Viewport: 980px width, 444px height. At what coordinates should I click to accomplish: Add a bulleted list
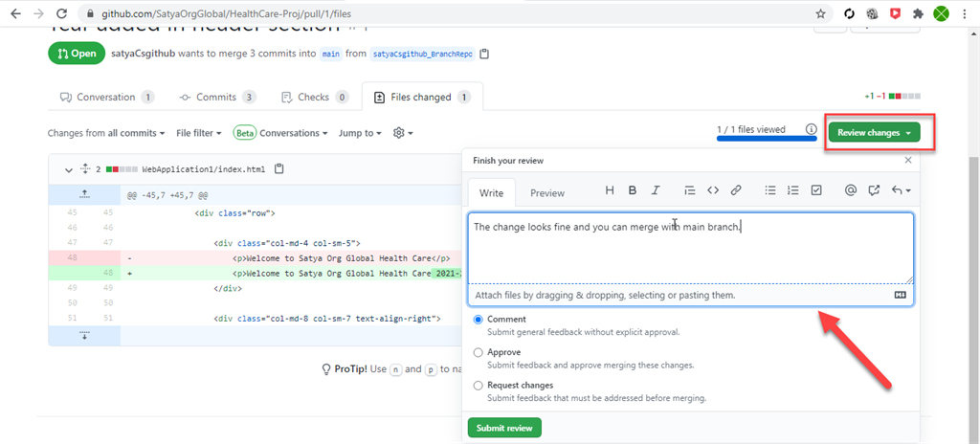[770, 190]
